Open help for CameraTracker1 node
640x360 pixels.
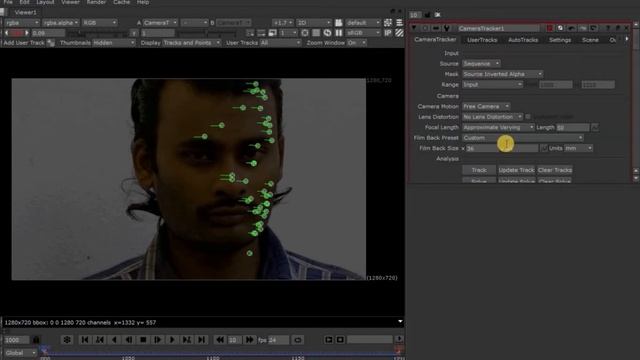tap(608, 28)
